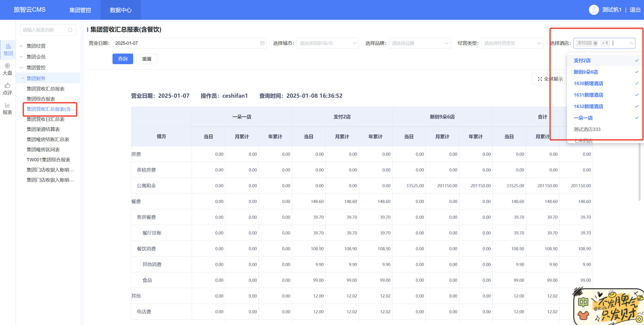
Task: Collapse the 集团财务 tree node
Action: click(23, 78)
